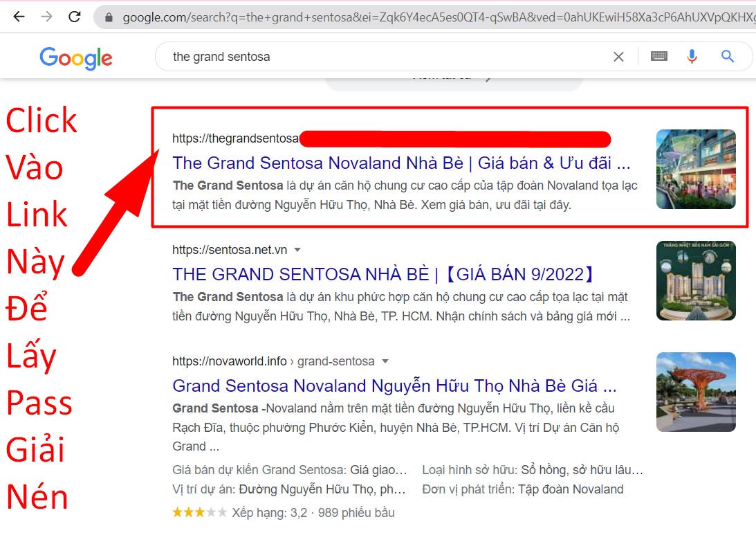Click 'Giá bán dự kiến Grand Sentosa' detail text

290,470
